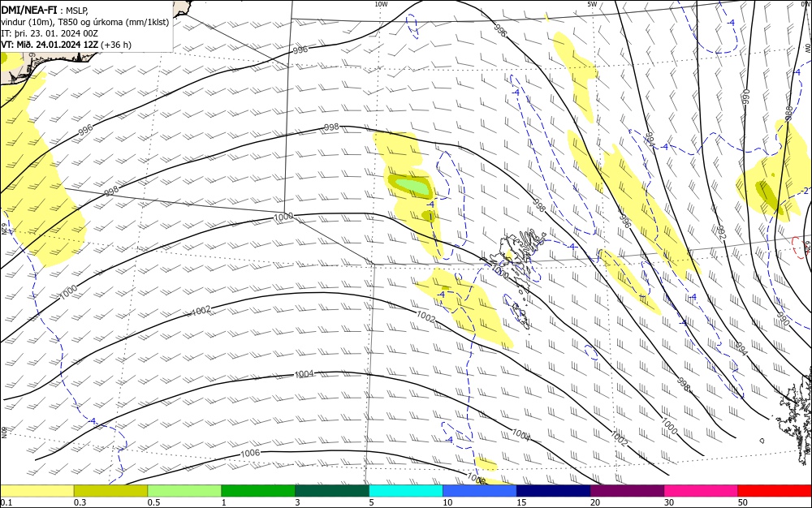This screenshot has width=812, height=508.
Task: Click the 'IT: þri. 23. 01. 2024 00Z' line
Action: click(x=50, y=33)
